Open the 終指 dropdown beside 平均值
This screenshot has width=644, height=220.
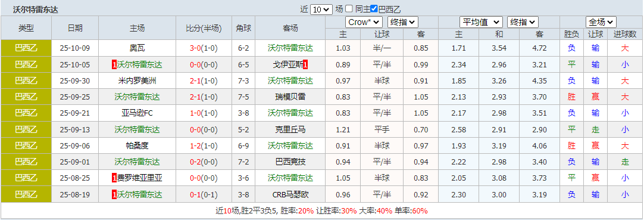pos(523,22)
